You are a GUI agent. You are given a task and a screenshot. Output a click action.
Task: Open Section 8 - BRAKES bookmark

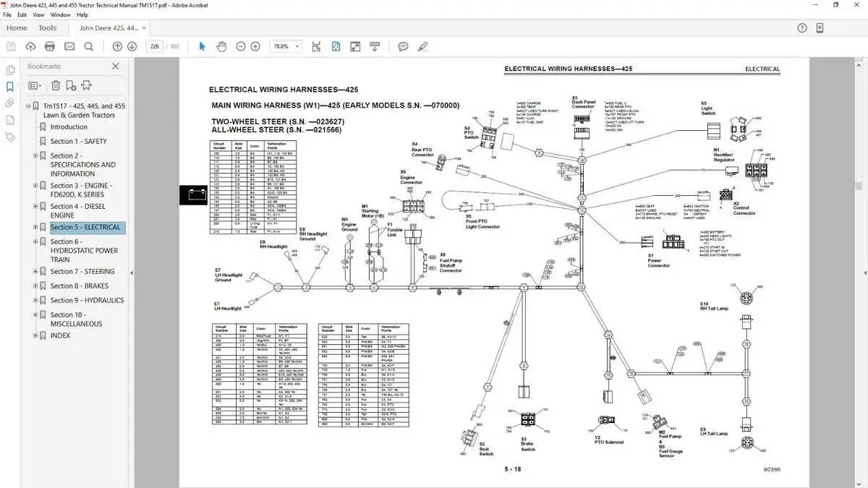(x=80, y=286)
